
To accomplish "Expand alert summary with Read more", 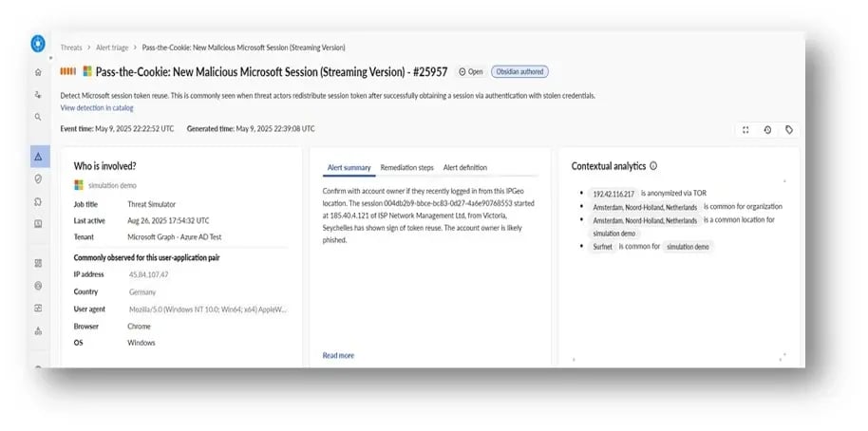I will pos(338,355).
